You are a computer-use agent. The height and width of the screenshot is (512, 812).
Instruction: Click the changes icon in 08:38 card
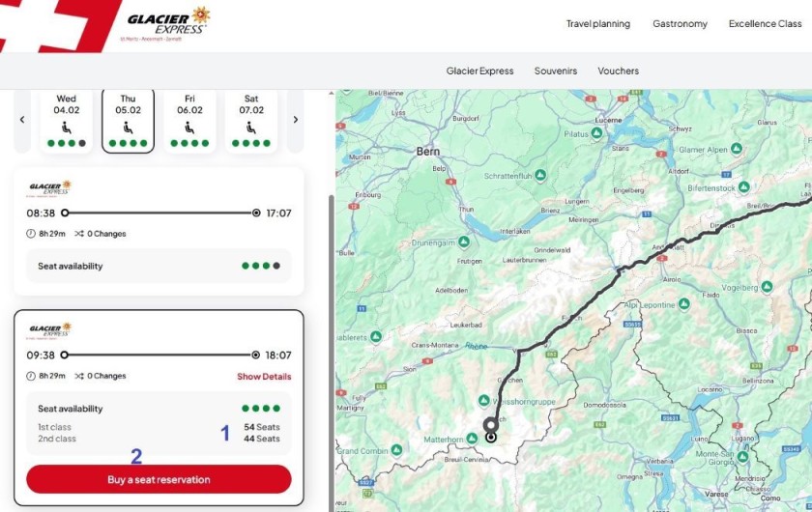(78, 234)
